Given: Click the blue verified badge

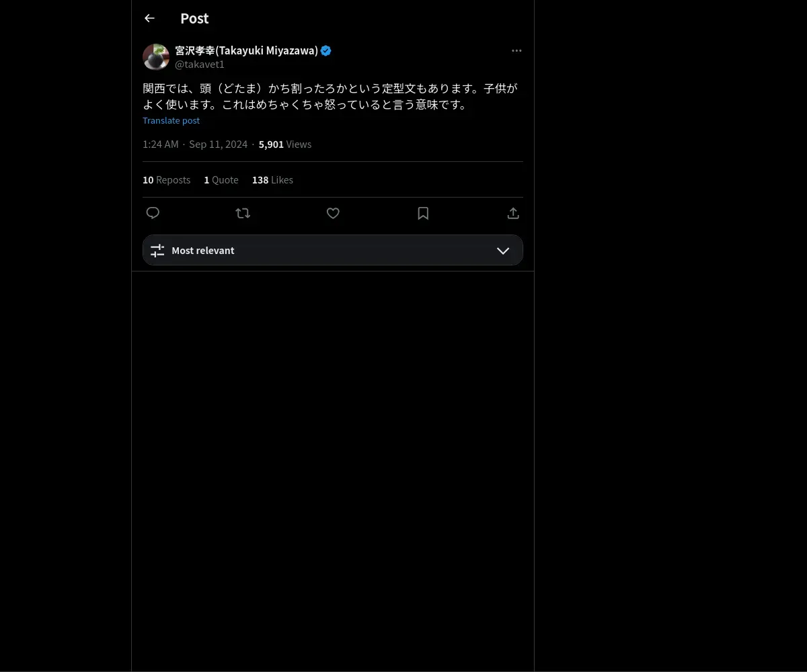Looking at the screenshot, I should coord(326,50).
